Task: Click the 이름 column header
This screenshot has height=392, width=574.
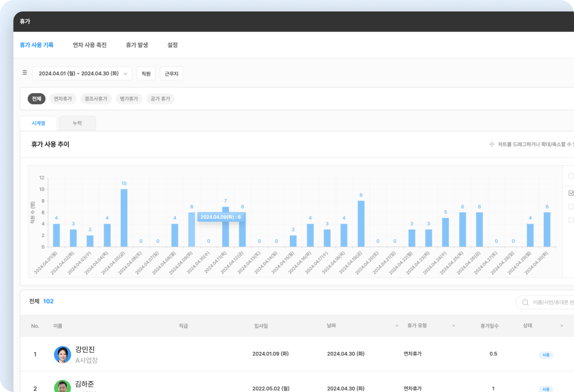Action: (58, 326)
